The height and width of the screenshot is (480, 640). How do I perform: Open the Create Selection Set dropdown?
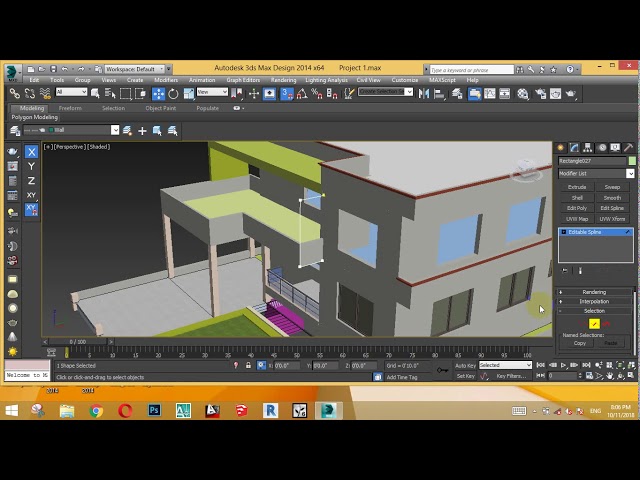click(386, 92)
